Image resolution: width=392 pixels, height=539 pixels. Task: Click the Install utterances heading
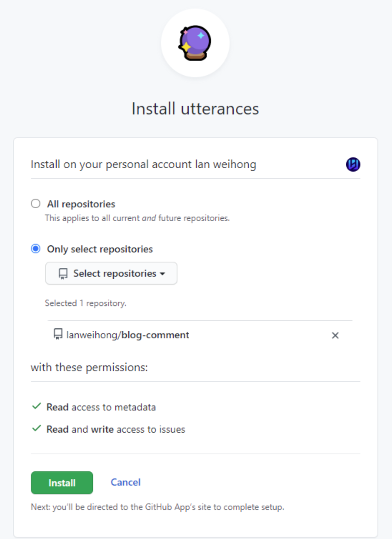pyautogui.click(x=195, y=109)
